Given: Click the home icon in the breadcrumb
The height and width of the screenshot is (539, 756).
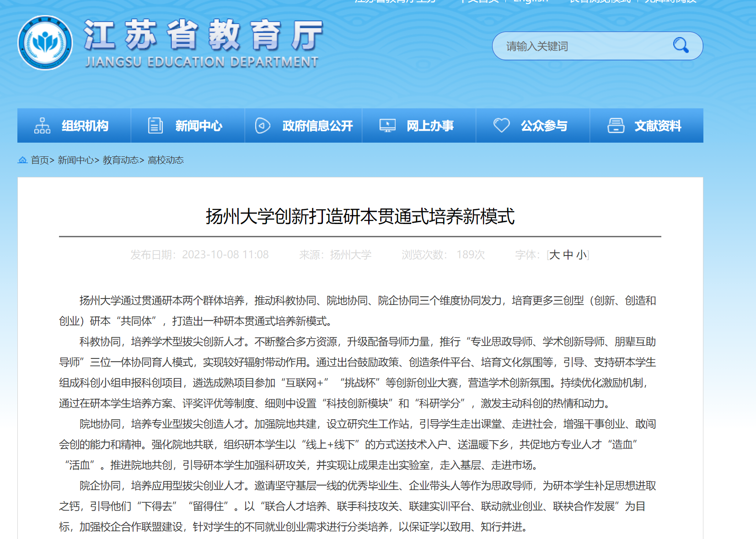Looking at the screenshot, I should pyautogui.click(x=22, y=160).
